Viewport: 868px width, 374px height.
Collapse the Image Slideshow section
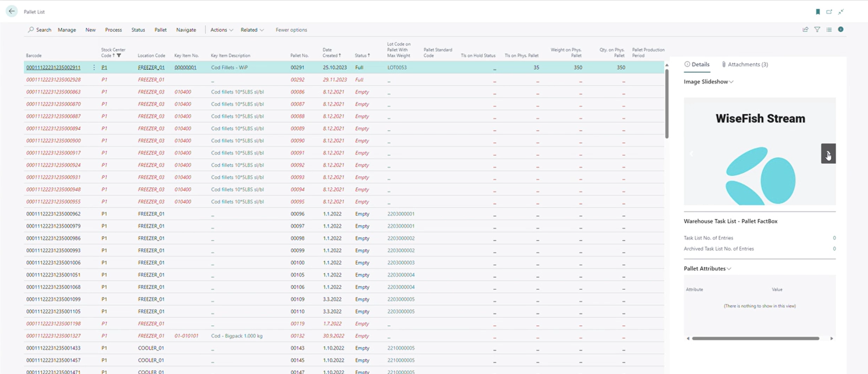click(x=708, y=81)
